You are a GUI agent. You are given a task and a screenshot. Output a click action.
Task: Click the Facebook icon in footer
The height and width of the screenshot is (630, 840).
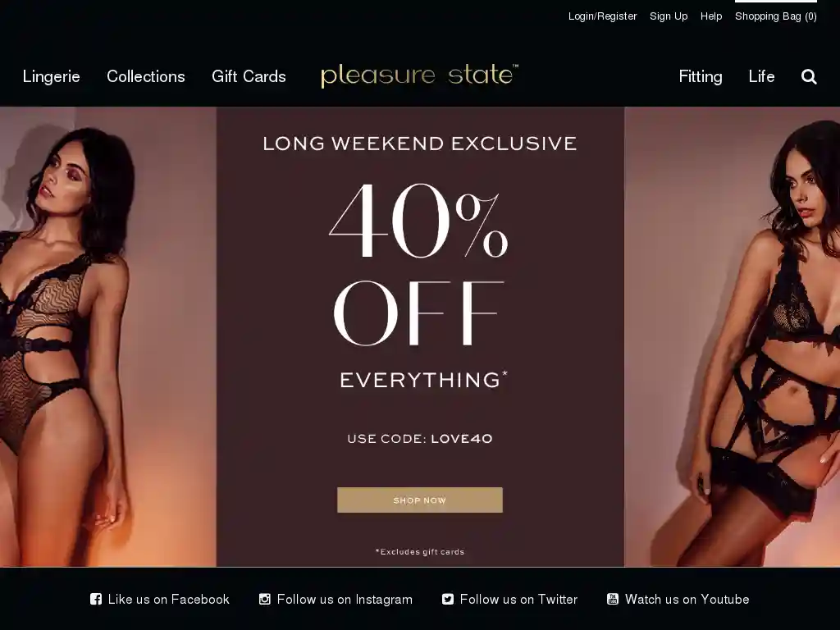[96, 599]
